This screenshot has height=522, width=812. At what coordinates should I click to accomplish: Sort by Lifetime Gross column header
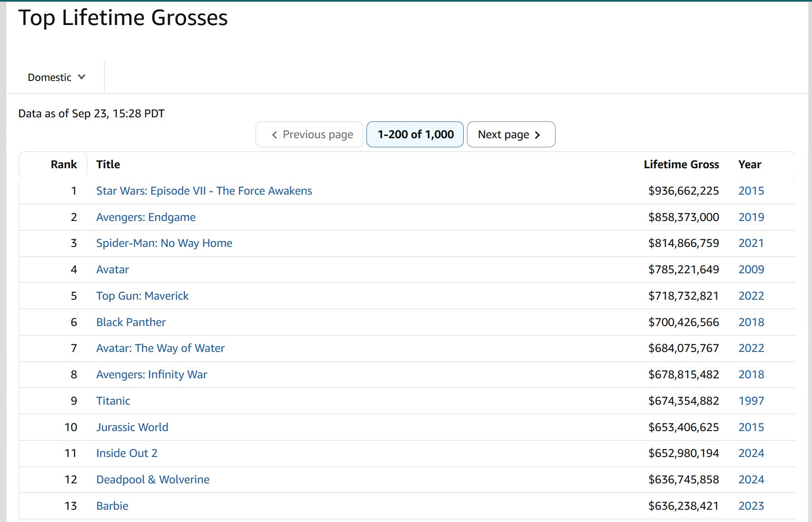681,165
